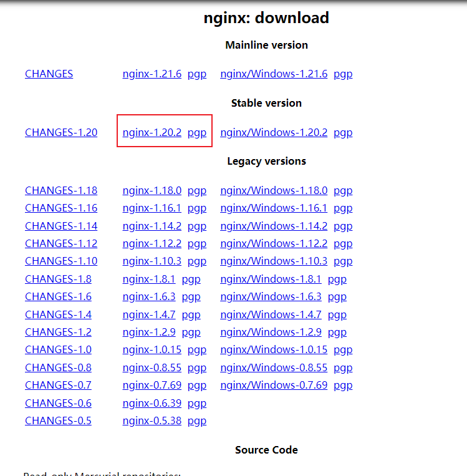Open CHANGES-1.8 link
Viewport: 467px width, 476px height.
coord(58,279)
